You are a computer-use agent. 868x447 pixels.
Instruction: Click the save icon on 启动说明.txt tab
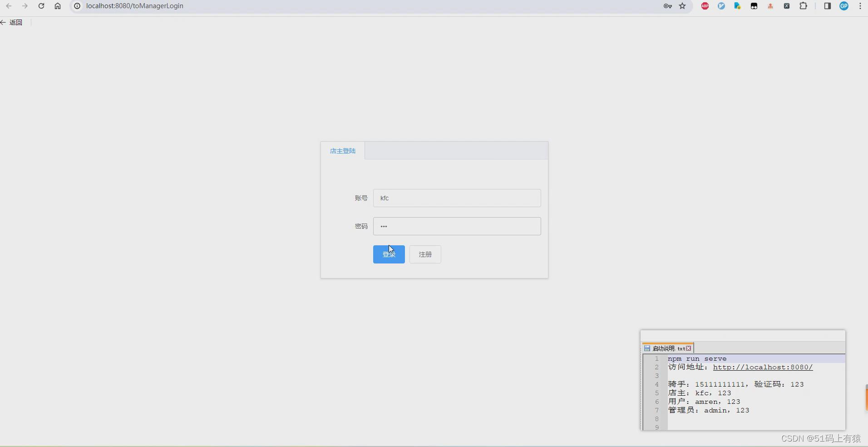click(647, 348)
